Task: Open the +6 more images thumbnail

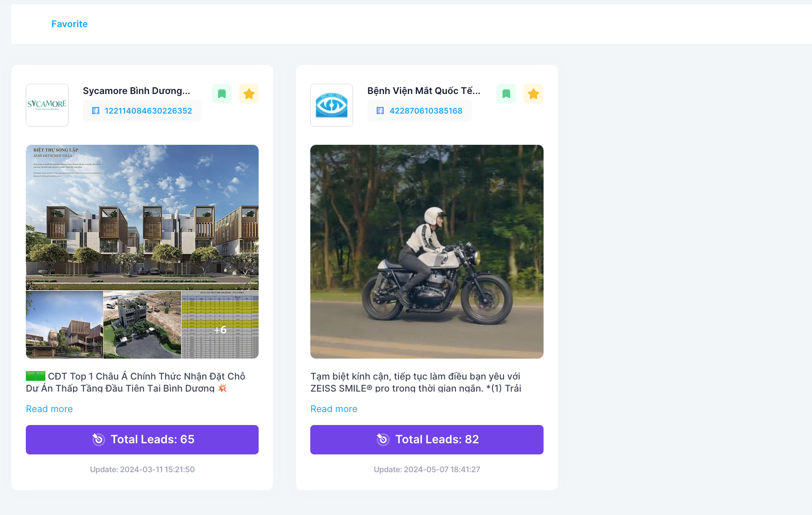Action: tap(220, 325)
